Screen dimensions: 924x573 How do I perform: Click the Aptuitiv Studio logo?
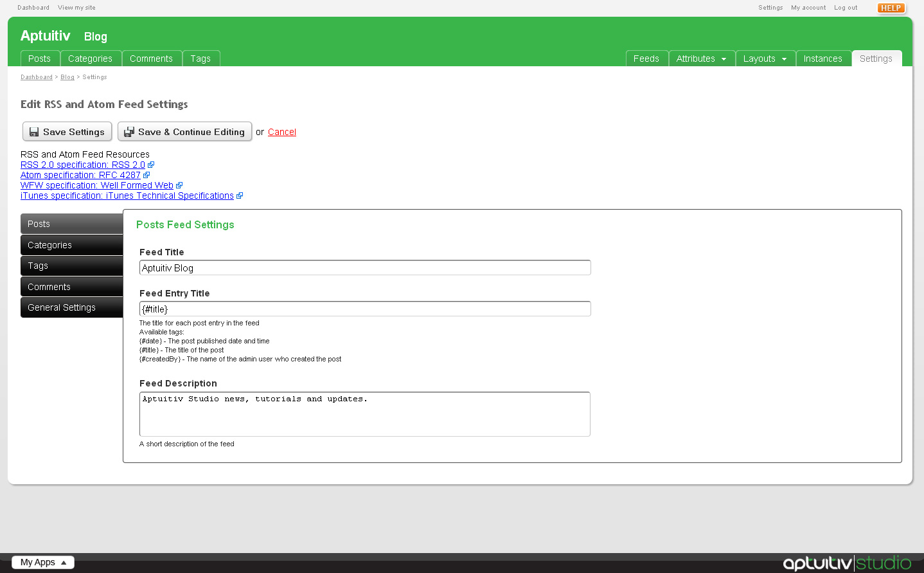(x=846, y=563)
